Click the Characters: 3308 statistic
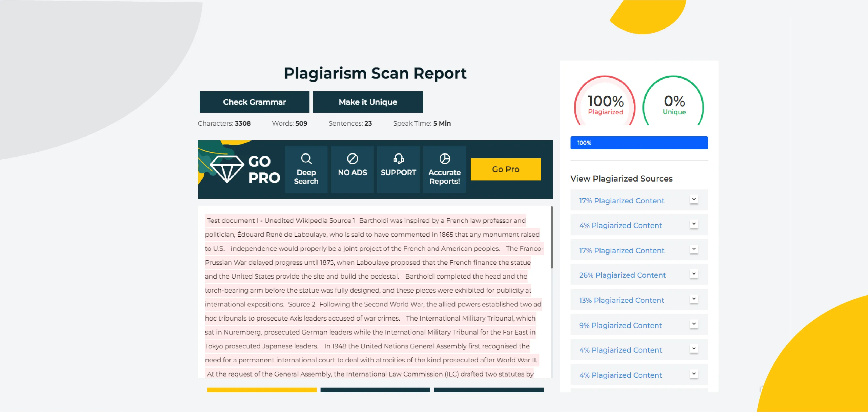The image size is (868, 412). coord(224,123)
